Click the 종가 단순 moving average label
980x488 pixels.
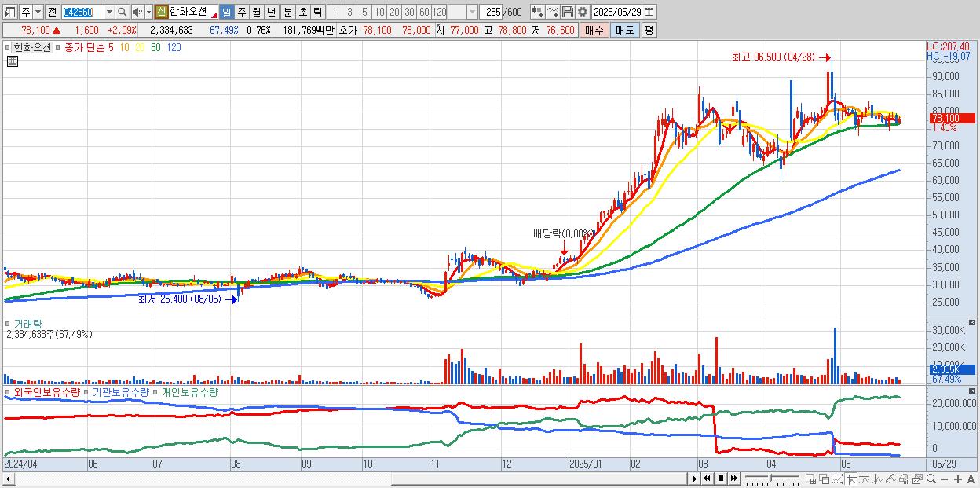click(85, 47)
